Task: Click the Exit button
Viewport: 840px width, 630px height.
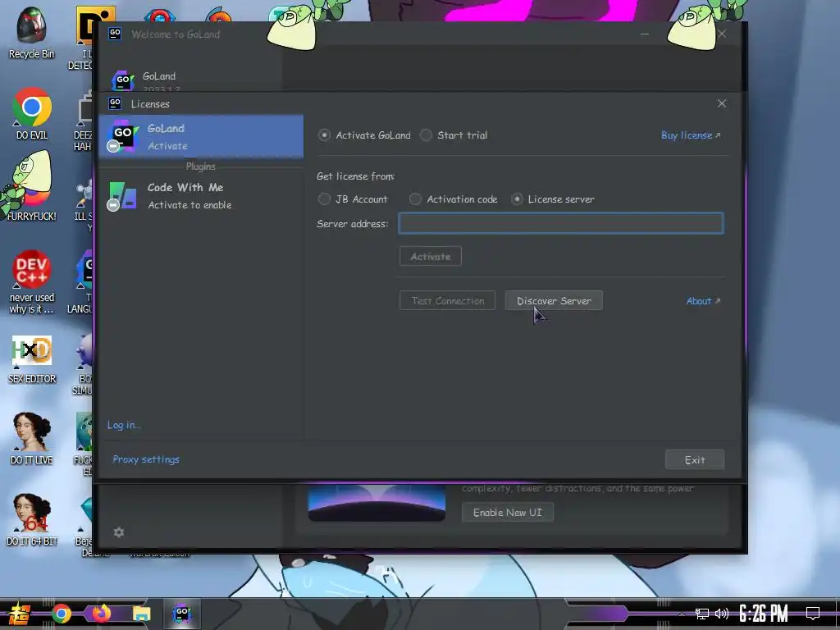Action: (694, 460)
